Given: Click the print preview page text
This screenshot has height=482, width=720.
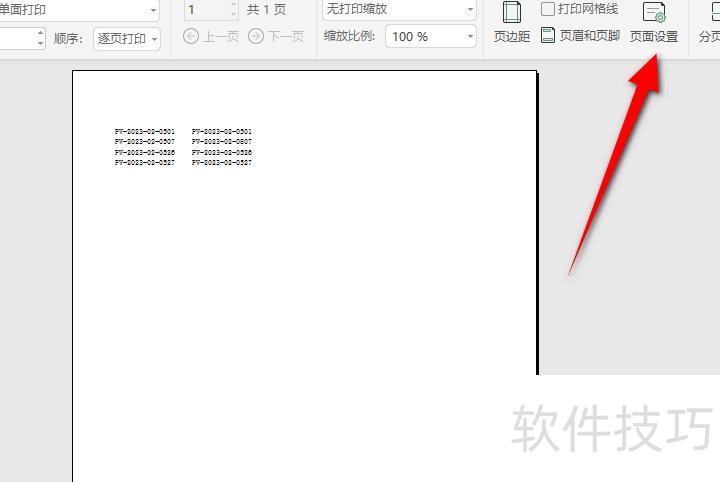Looking at the screenshot, I should (183, 147).
